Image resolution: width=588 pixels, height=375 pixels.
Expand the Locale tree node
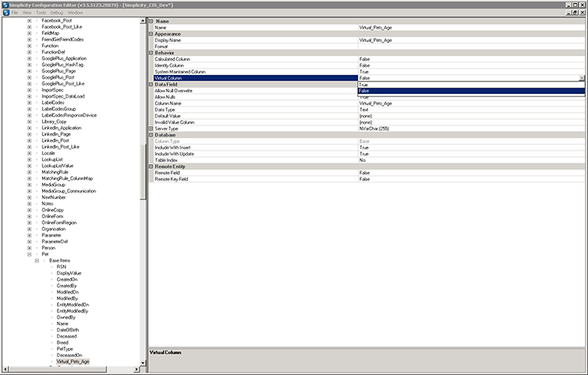click(x=29, y=153)
